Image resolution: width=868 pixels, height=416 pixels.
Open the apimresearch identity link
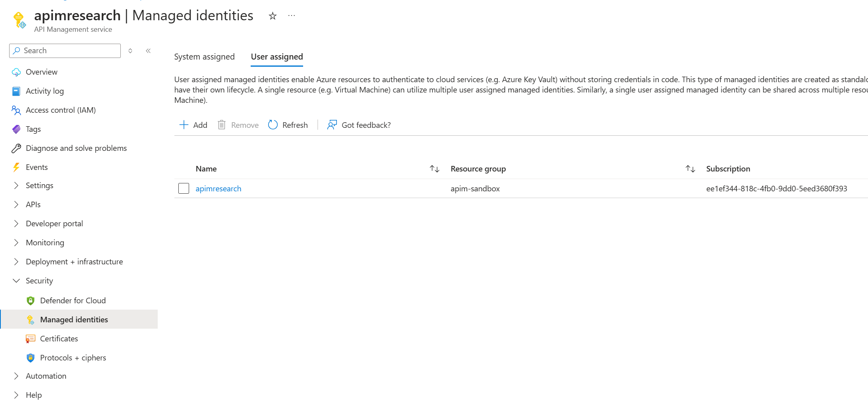pyautogui.click(x=218, y=189)
